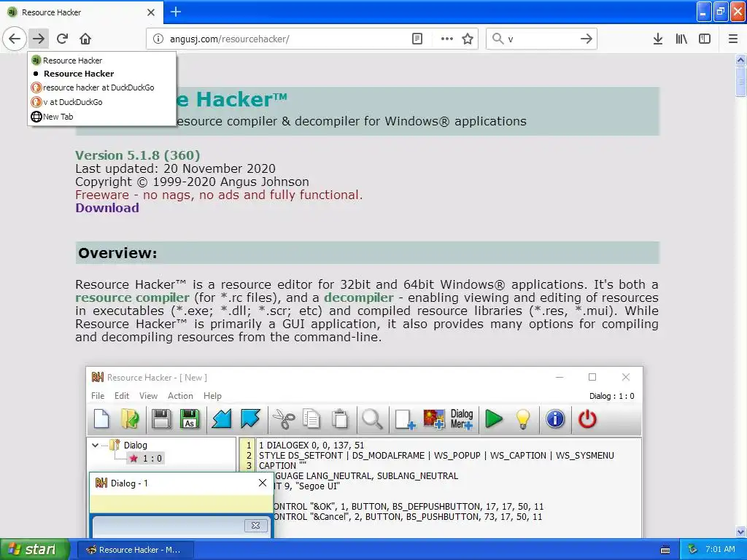Image resolution: width=747 pixels, height=560 pixels.
Task: Click the Open file folder icon
Action: [x=130, y=419]
